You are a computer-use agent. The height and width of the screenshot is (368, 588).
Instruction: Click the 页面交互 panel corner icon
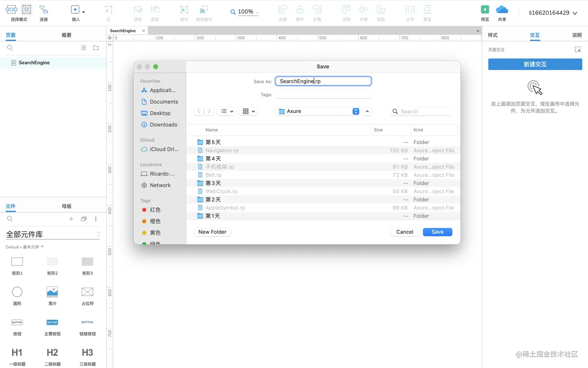click(x=578, y=49)
